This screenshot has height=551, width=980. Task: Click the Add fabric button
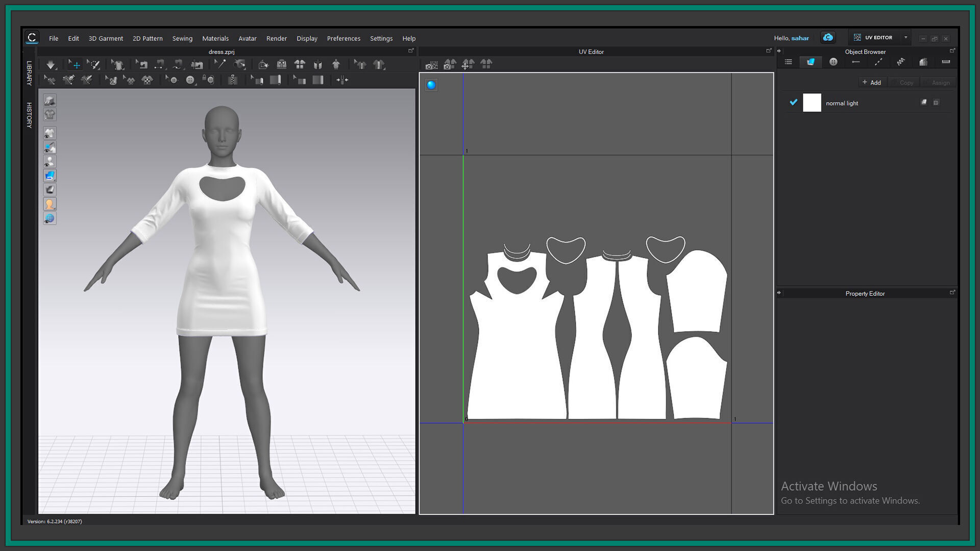pyautogui.click(x=872, y=82)
